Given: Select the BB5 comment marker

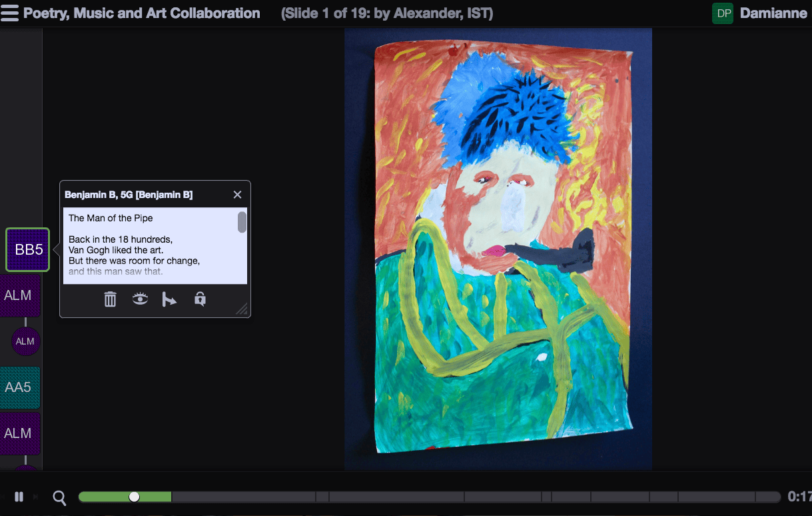Looking at the screenshot, I should tap(28, 250).
